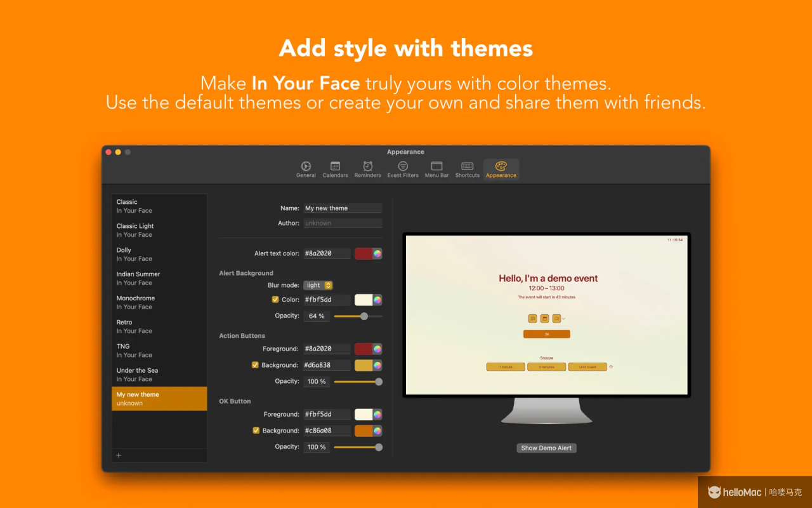Open color wheel for Action Buttons Foreground
Image resolution: width=812 pixels, height=508 pixels.
(x=377, y=349)
